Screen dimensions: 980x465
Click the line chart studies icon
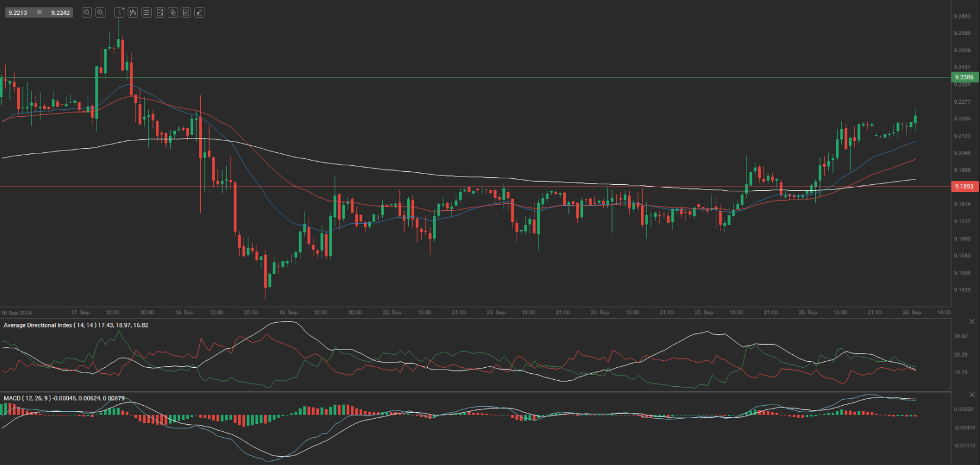click(159, 12)
